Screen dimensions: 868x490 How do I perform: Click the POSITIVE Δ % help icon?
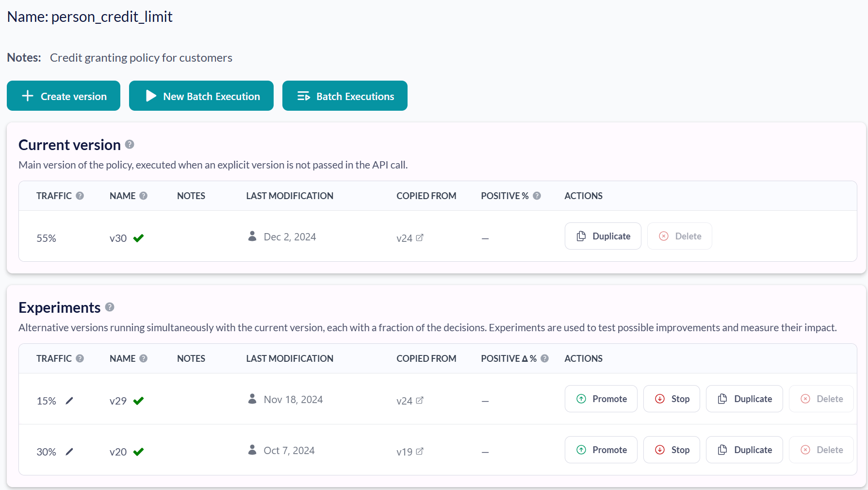[x=545, y=358]
